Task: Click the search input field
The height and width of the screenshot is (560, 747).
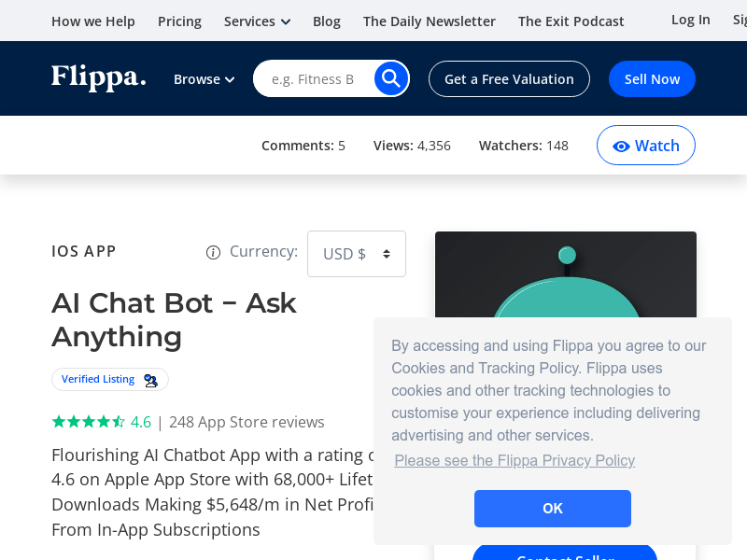Action: (x=315, y=79)
